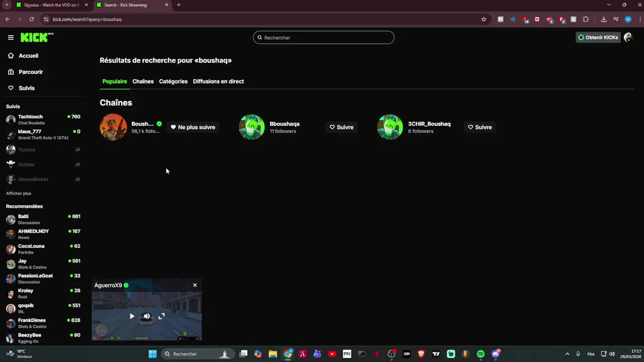Follow the Bboushaqa channel

point(342,127)
